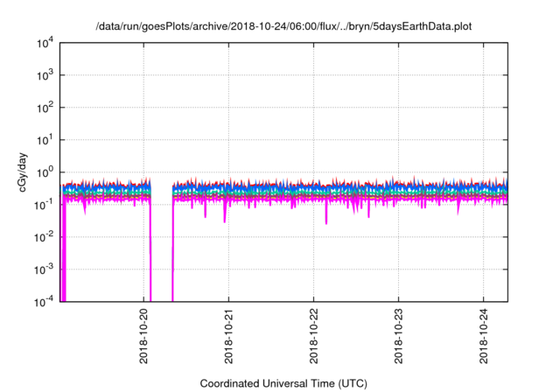560x392 pixels.
Task: Click the 10^4 y-axis tick label
Action: tap(45, 43)
